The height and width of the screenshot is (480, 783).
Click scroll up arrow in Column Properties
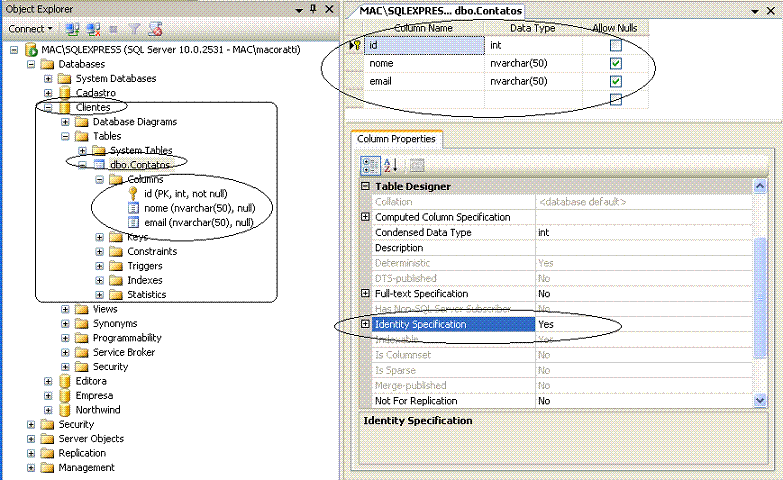coord(760,186)
